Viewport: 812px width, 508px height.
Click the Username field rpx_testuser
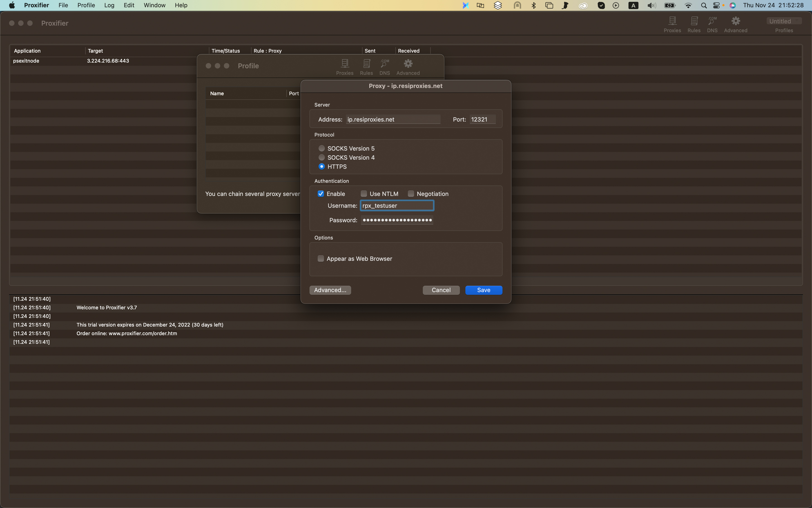[x=397, y=206]
